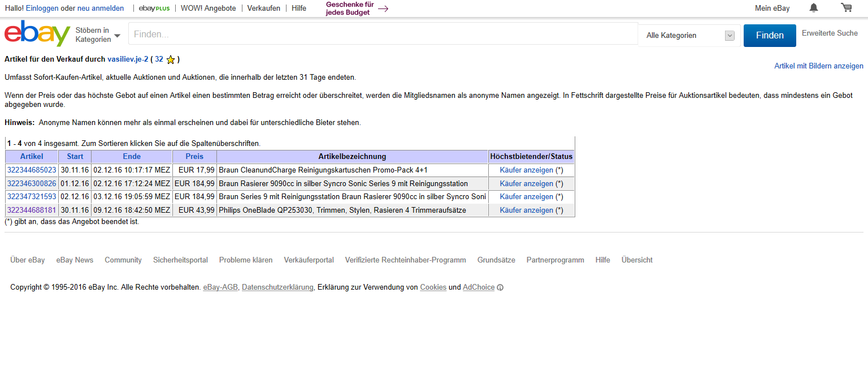
Task: Open seller vasiliev.je-2 profile link
Action: pyautogui.click(x=128, y=59)
